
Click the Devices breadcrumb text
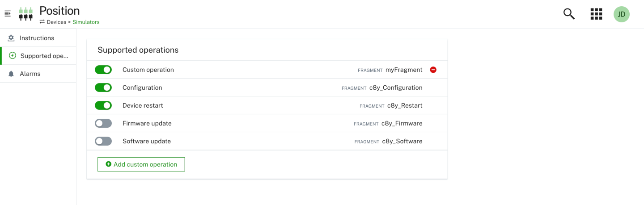[x=56, y=22]
